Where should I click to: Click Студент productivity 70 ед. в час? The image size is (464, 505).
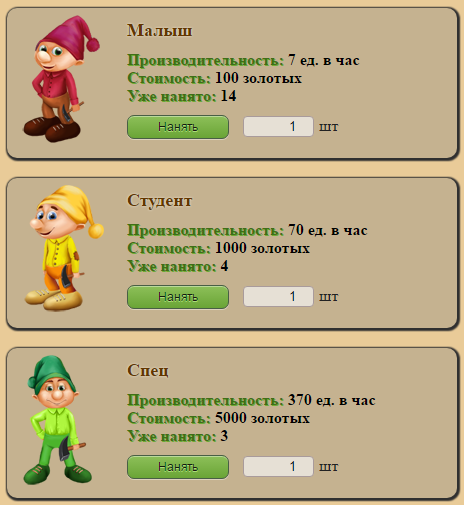[x=328, y=230]
